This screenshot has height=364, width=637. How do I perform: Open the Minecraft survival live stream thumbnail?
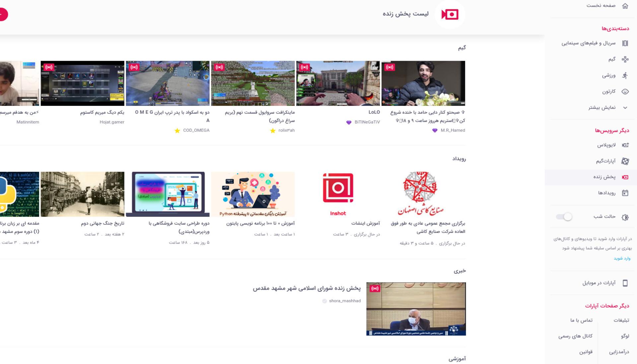point(253,83)
